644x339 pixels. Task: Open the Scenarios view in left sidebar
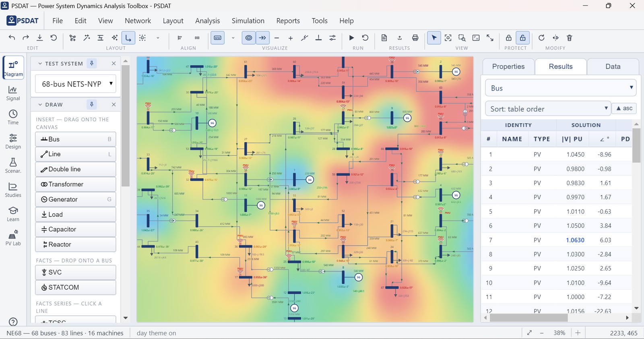[x=13, y=166]
